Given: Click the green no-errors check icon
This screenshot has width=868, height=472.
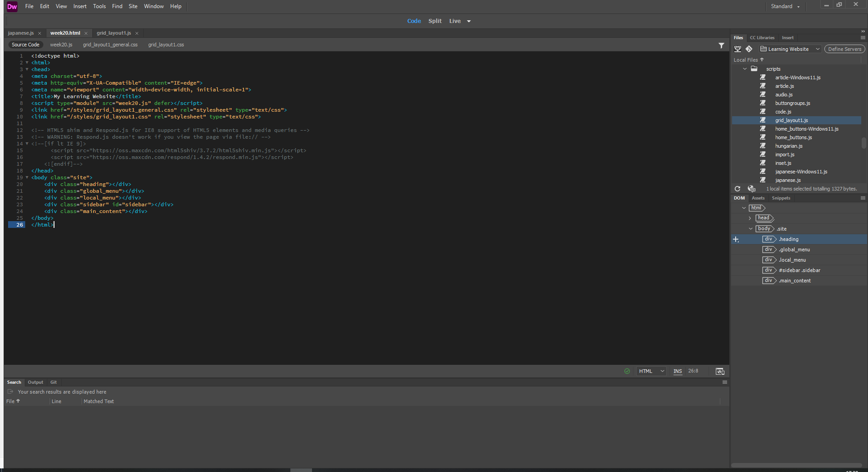Looking at the screenshot, I should point(627,371).
